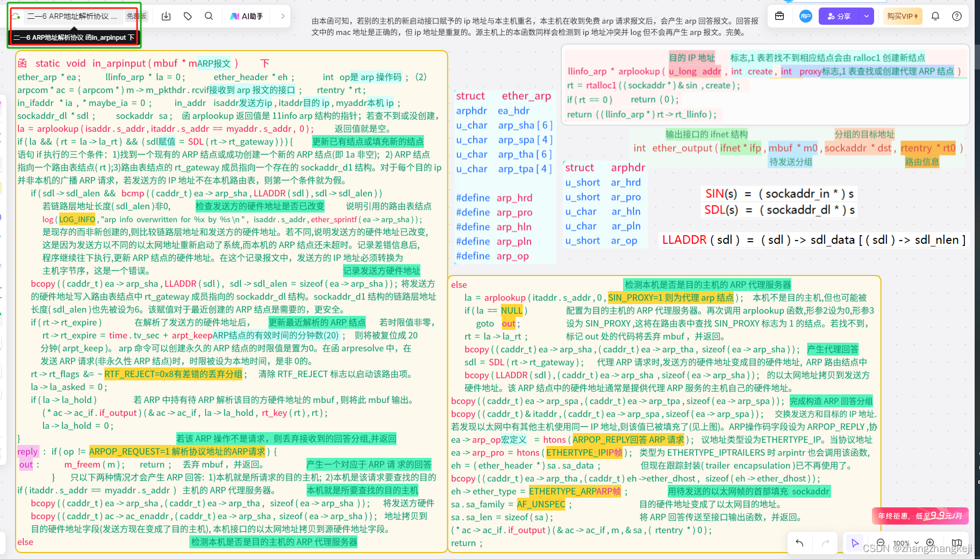
Task: Click the highlight '完成构造 ARP 回答分组'
Action: tap(831, 401)
